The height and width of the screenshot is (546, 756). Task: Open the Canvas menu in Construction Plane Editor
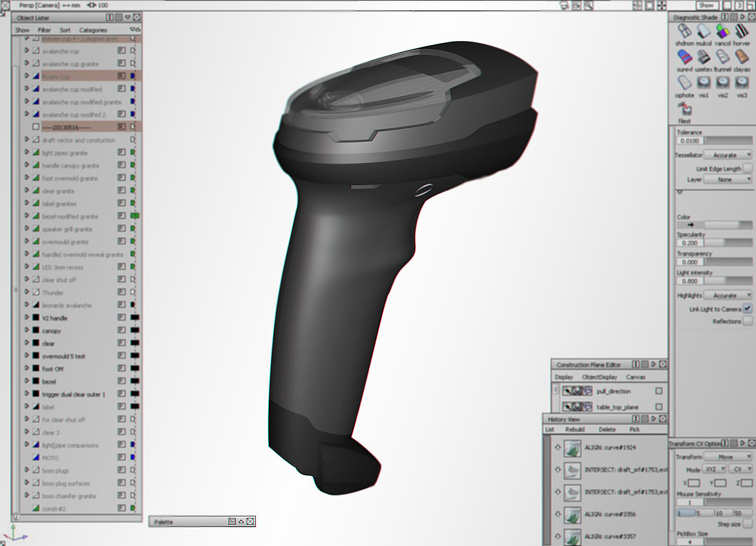pos(636,377)
